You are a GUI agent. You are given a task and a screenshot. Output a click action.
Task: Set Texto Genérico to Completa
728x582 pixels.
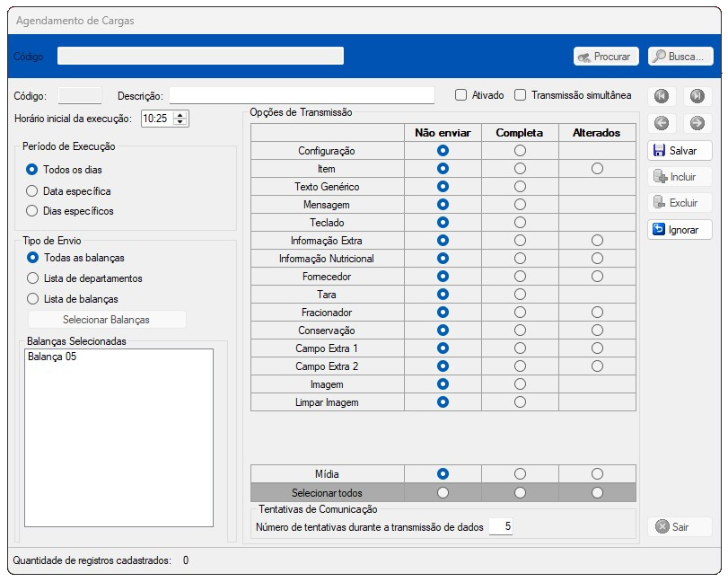point(520,187)
